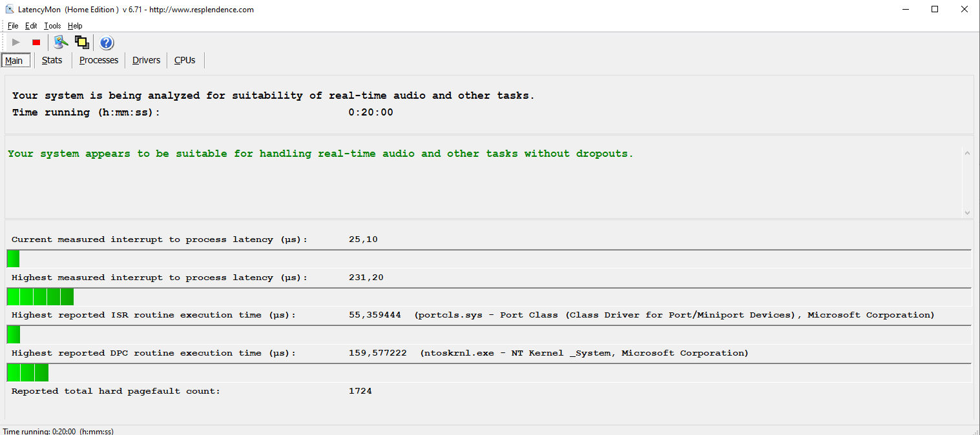
Task: View the Drivers tab
Action: [145, 59]
